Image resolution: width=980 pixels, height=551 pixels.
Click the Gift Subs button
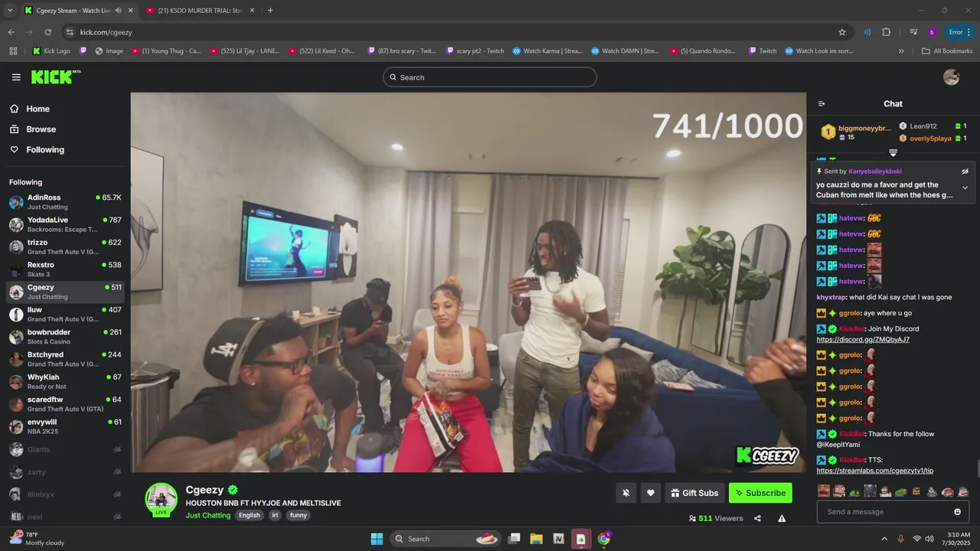(x=694, y=493)
